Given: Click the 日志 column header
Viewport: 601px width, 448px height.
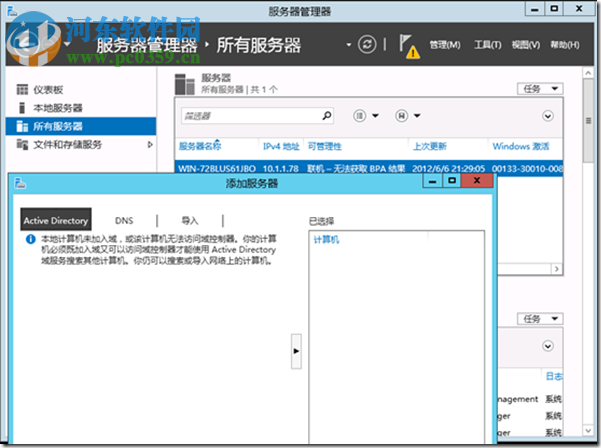Looking at the screenshot, I should (554, 376).
